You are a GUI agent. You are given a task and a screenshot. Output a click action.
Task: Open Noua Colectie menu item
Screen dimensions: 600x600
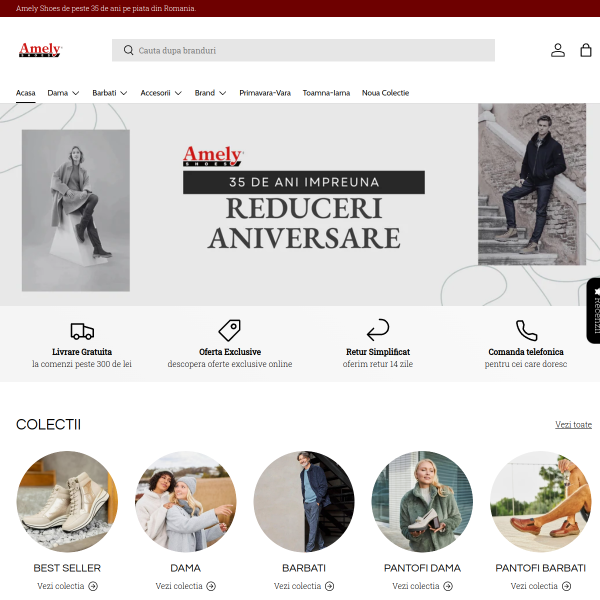[x=385, y=93]
